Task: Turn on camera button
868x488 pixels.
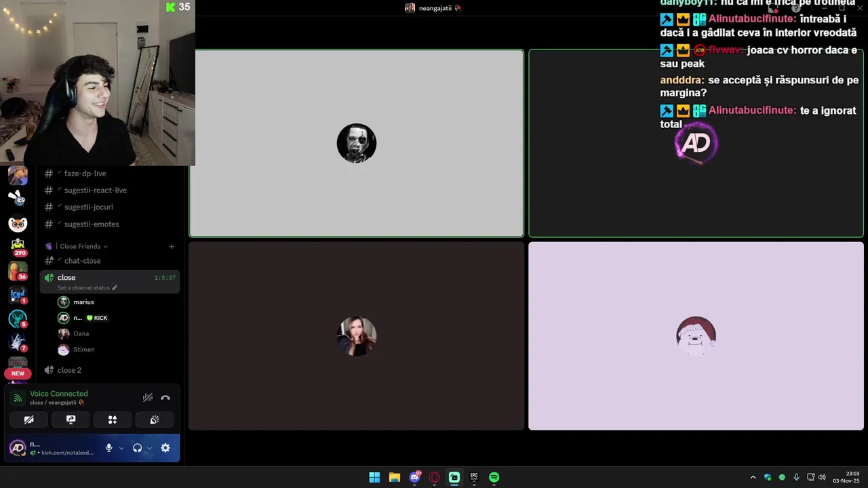Action: [28, 420]
